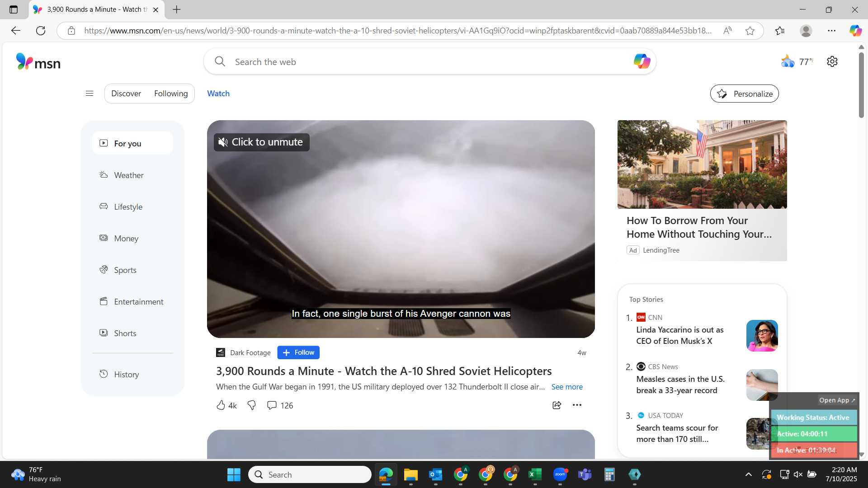Open Shorts in the sidebar
The width and height of the screenshot is (868, 488).
[x=132, y=333]
